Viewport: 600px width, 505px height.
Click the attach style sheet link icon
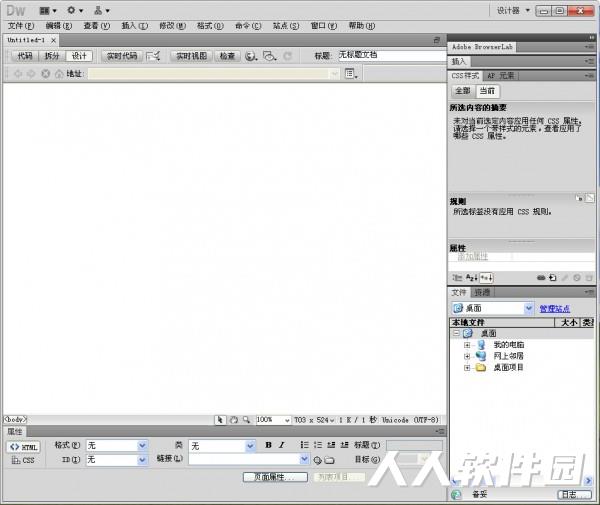coord(541,278)
